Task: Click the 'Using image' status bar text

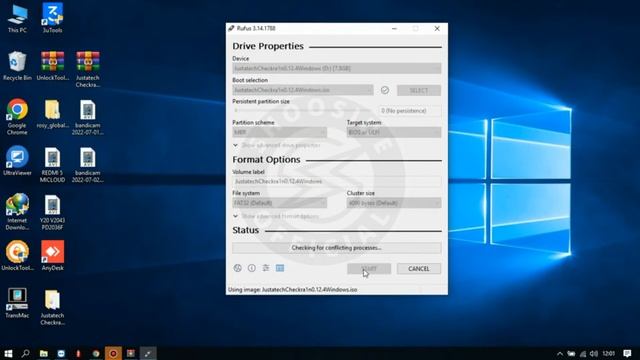Action: [293, 289]
